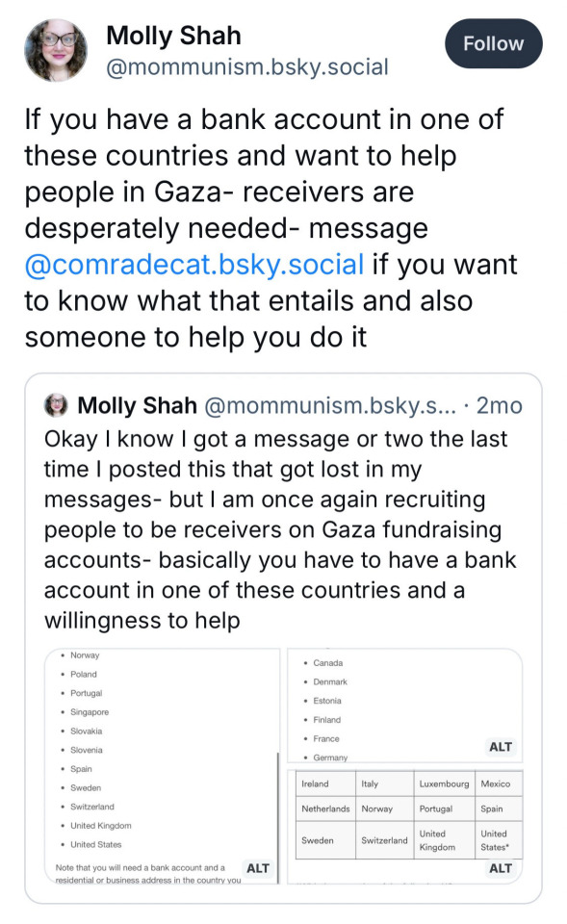Open the image listing Canada through Germany
This screenshot has height=924, width=567.
[405, 706]
